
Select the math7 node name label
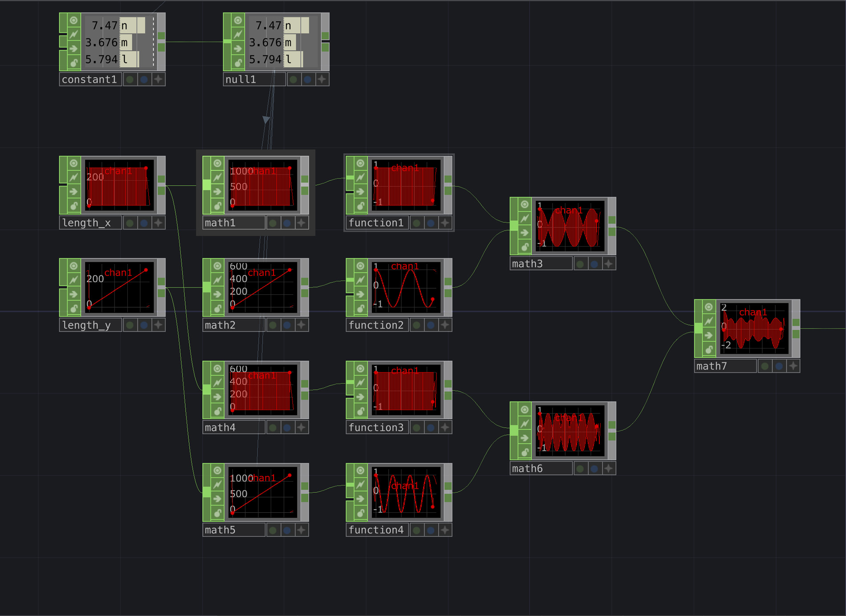coord(726,366)
